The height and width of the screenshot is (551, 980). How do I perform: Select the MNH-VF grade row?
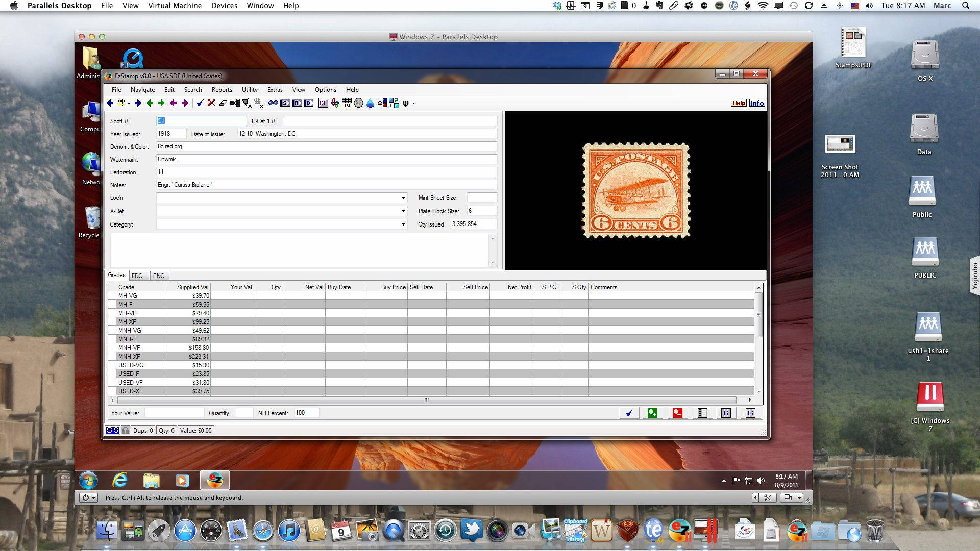431,348
